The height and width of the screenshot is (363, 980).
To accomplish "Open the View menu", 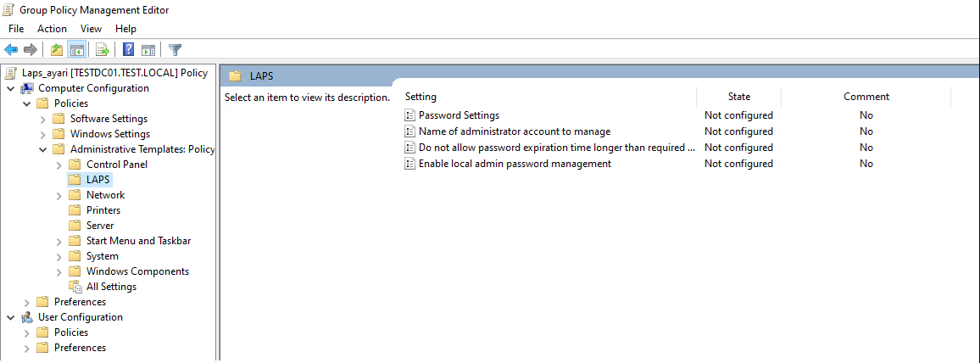I will [91, 29].
